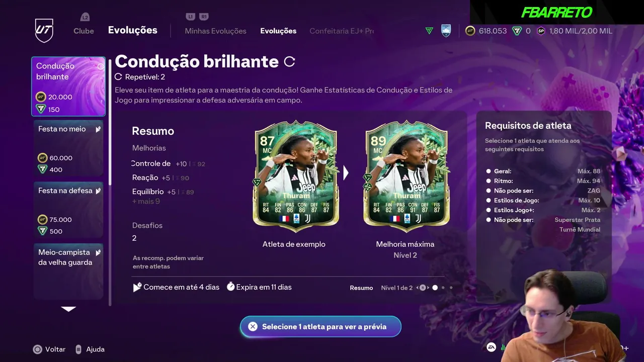Image resolution: width=644 pixels, height=362 pixels.
Task: Open the Minhas Evoluções tab
Action: pyautogui.click(x=215, y=31)
